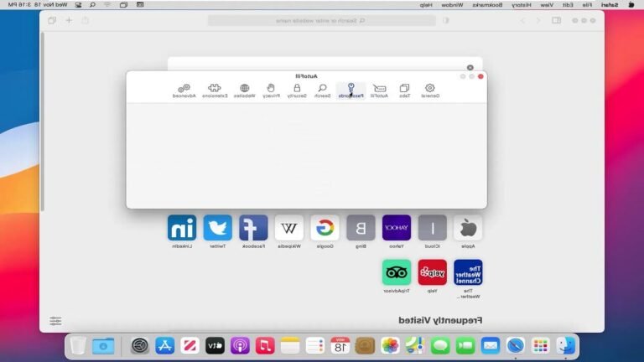Viewport: 644px width, 362px height.
Task: Open the Safari menu in menu bar
Action: (x=610, y=5)
